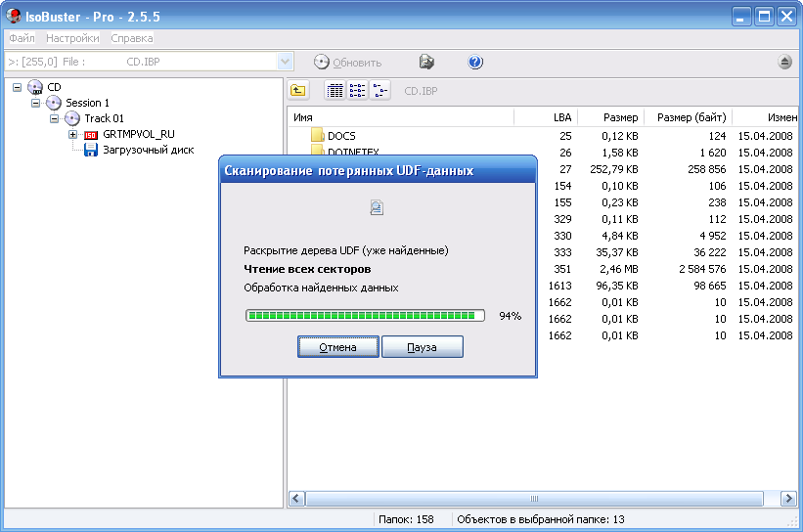803x532 pixels.
Task: Minimize the IsoBuster window
Action: 740,17
